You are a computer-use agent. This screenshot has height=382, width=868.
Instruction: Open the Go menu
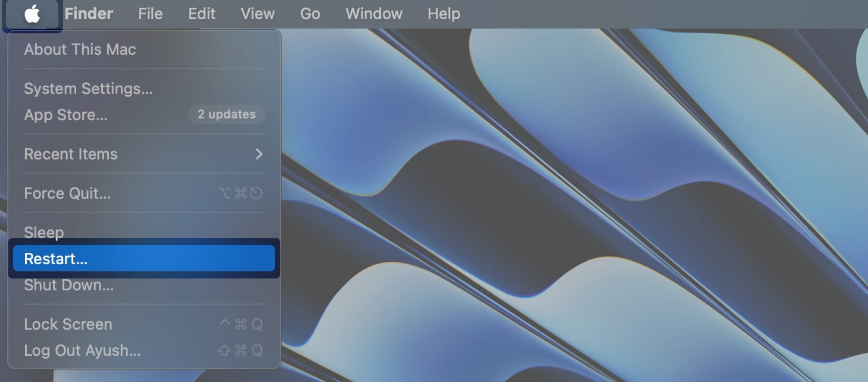[310, 14]
